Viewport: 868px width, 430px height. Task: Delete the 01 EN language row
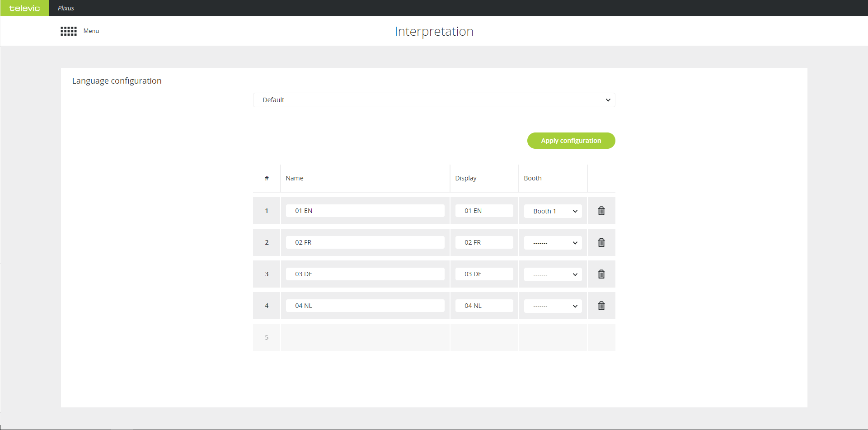click(601, 211)
